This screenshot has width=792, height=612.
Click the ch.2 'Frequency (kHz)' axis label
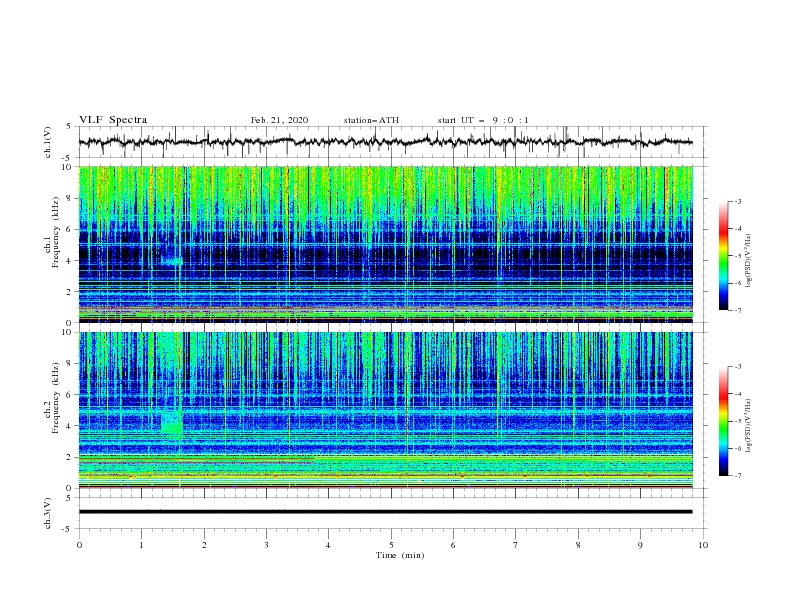tap(55, 397)
